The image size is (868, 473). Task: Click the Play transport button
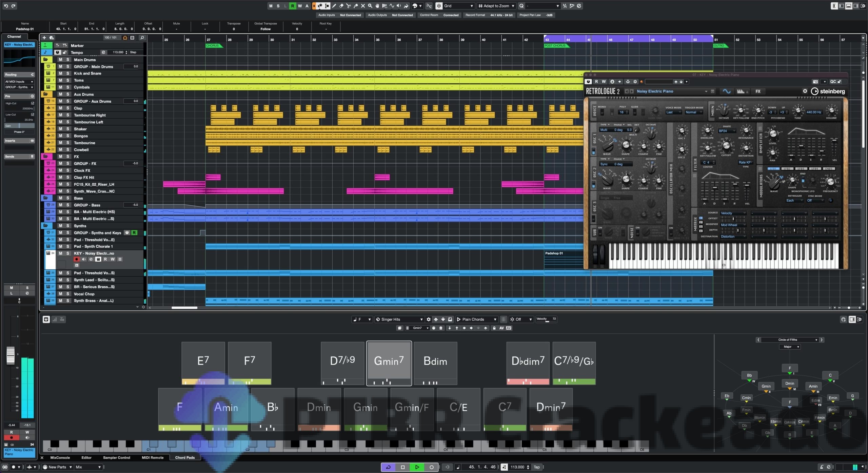417,467
